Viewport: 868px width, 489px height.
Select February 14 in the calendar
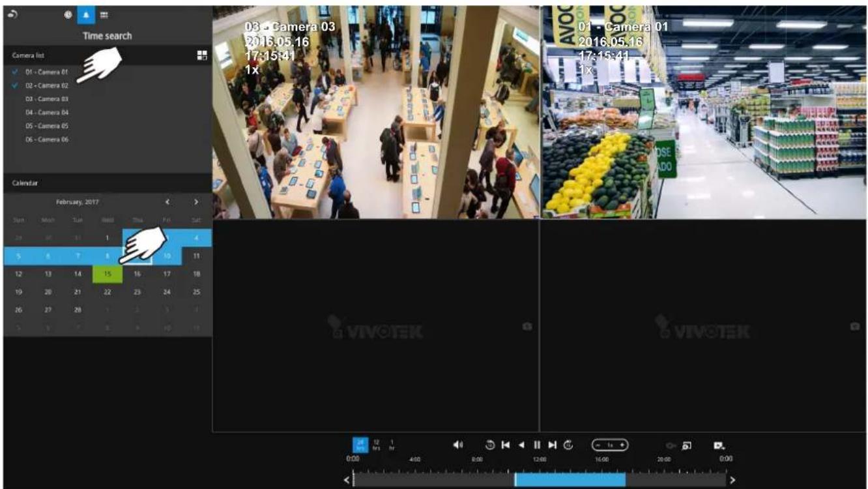coord(78,274)
